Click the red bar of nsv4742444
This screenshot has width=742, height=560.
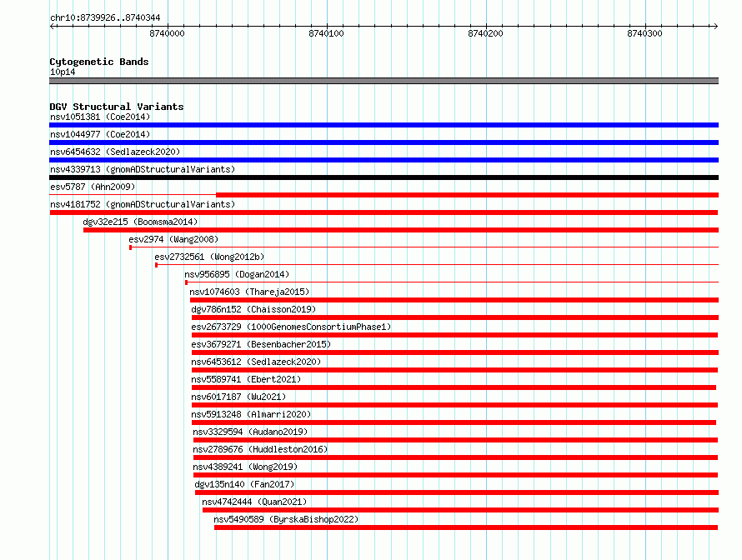coord(460,510)
